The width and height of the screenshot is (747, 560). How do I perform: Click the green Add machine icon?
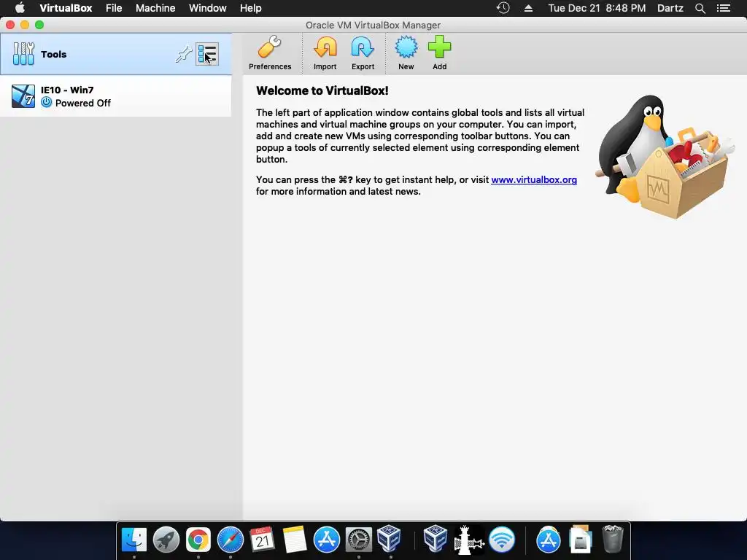[x=439, y=52]
